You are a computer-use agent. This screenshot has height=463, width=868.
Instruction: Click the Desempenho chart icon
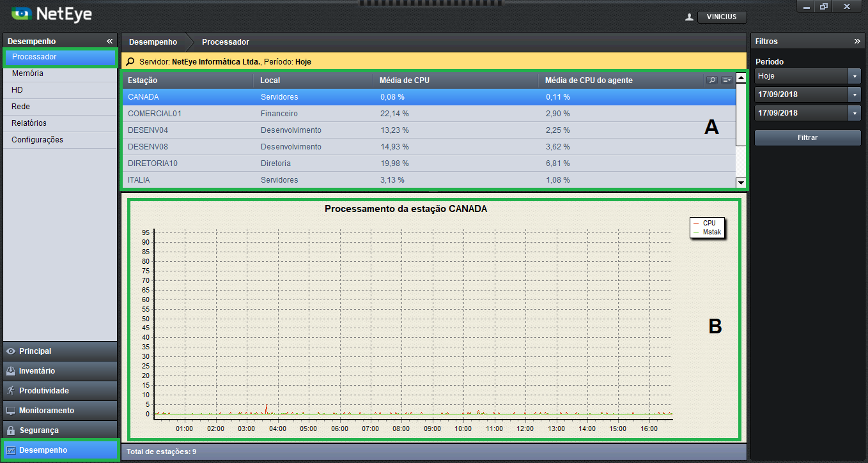(x=11, y=450)
